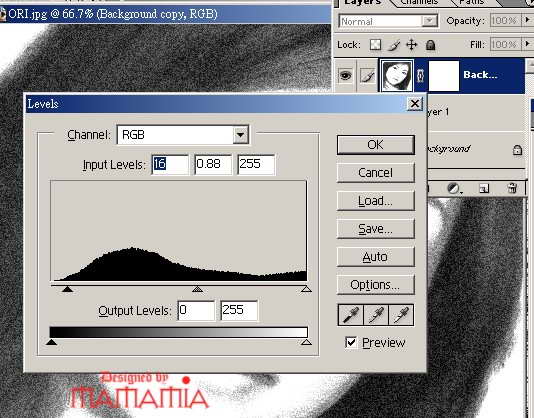This screenshot has height=418, width=534.
Task: Click the new adjustment layer icon
Action: (454, 188)
